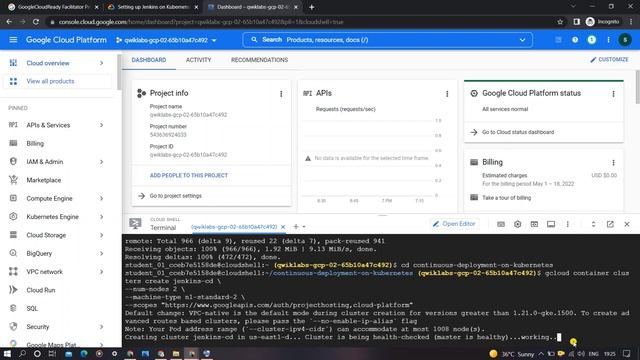
Task: Open Cloud Shell in a new window
Action: 610,224
